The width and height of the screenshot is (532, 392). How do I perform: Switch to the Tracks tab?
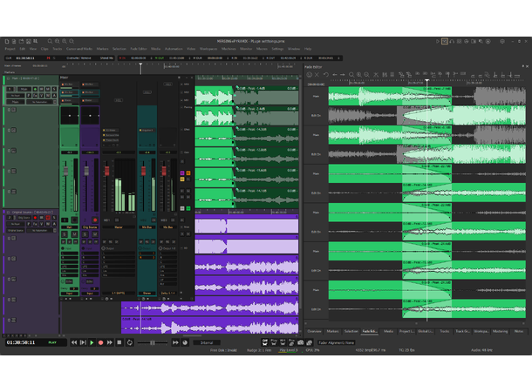tap(444, 331)
